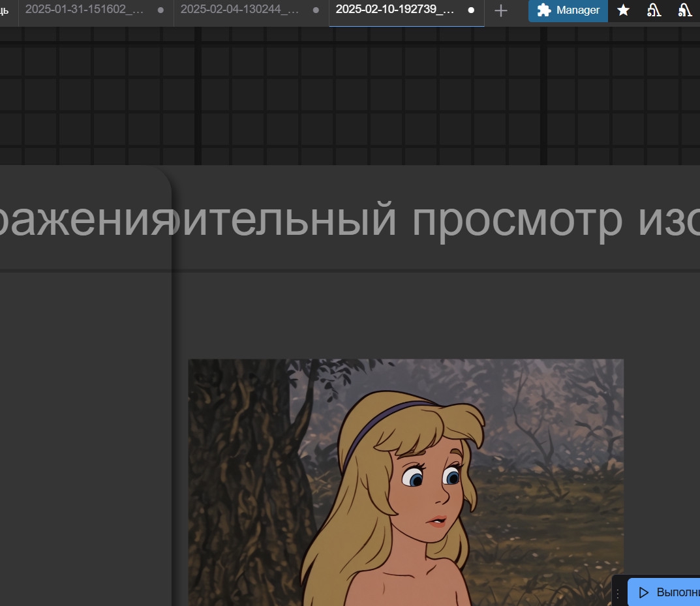Image resolution: width=700 pixels, height=606 pixels.
Task: Open the Manager puzzle-piece button
Action: point(568,10)
